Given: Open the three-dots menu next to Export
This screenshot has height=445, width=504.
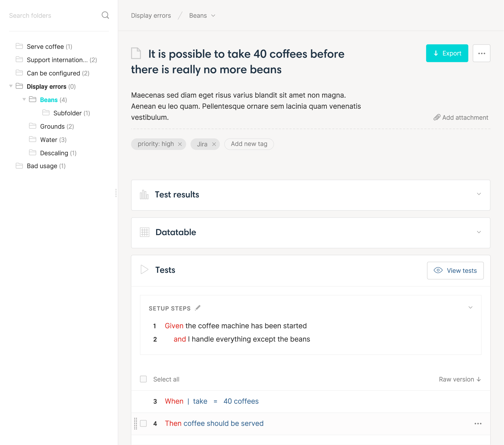Looking at the screenshot, I should click(481, 53).
